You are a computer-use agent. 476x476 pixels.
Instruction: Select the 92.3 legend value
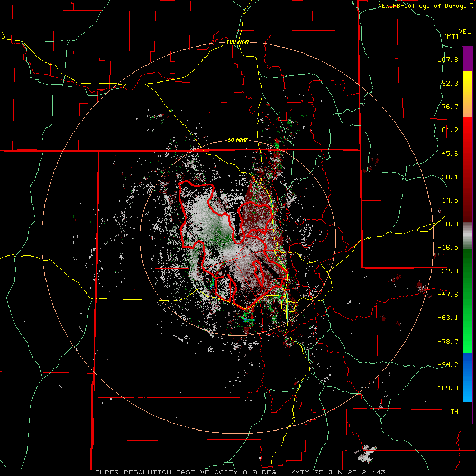450,83
